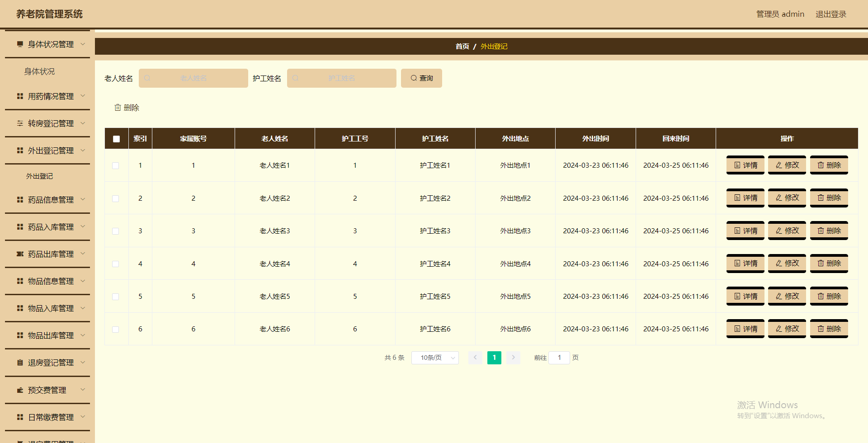
Task: Click the 前往 page number input
Action: click(x=559, y=358)
